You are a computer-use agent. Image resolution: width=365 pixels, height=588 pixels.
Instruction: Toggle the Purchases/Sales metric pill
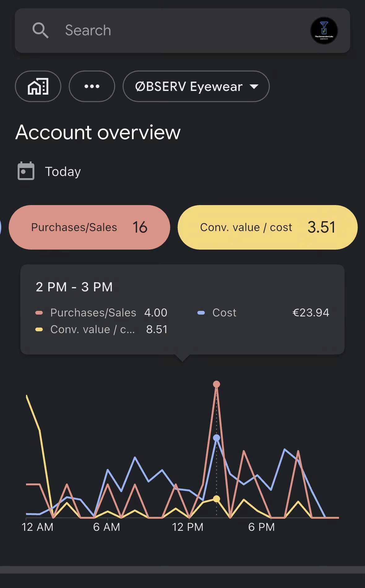[89, 227]
